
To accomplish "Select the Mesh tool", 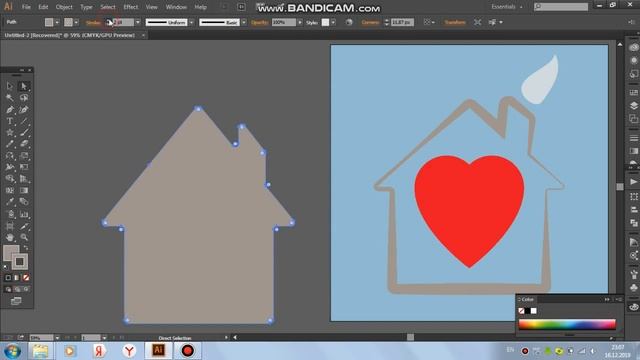I will 10,191.
